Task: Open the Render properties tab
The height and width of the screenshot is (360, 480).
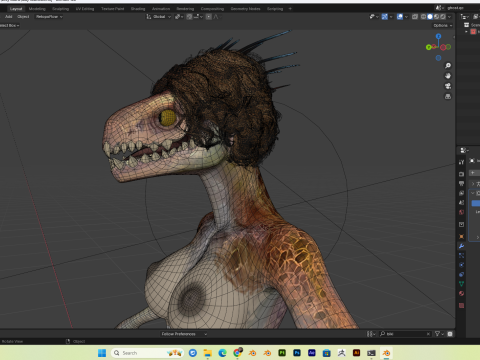Action: [x=461, y=174]
